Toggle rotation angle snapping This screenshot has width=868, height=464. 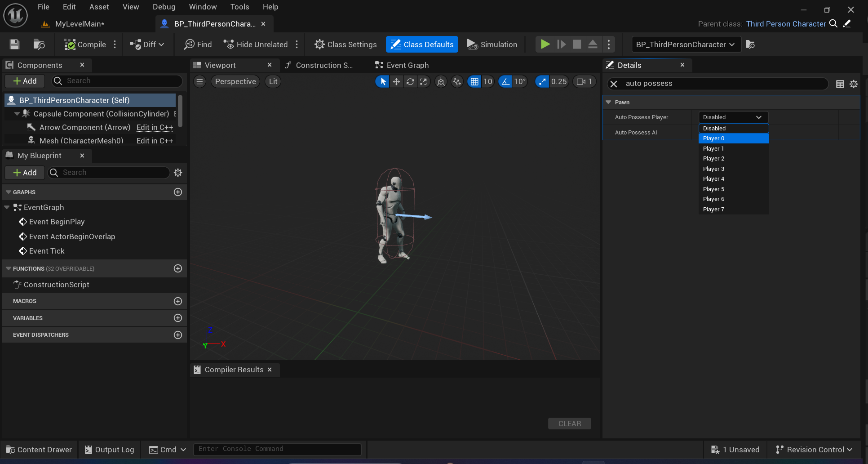coord(505,81)
